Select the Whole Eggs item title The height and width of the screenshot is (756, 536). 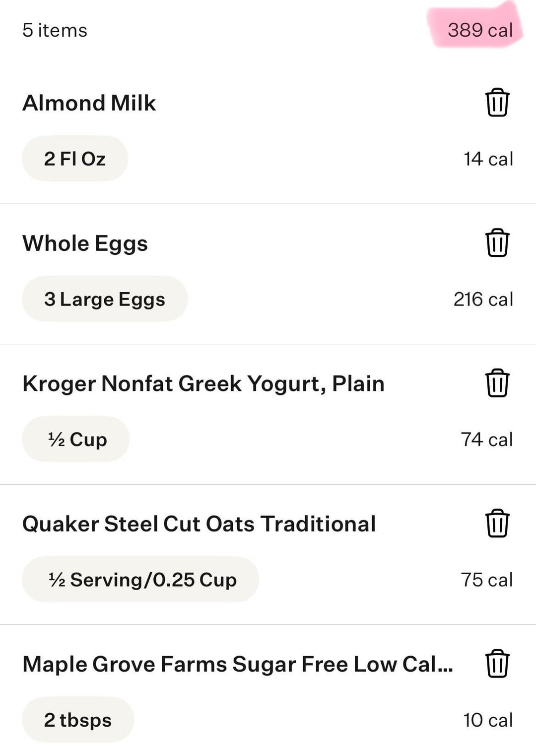(85, 243)
